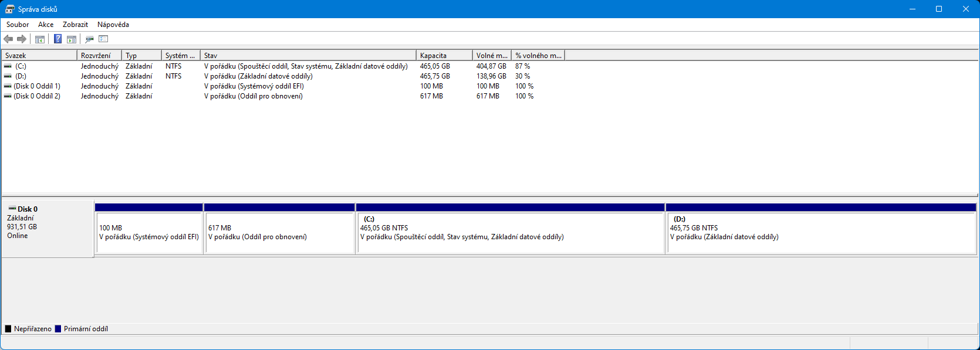Open the Nápověda menu
This screenshot has height=350, width=980.
click(113, 25)
